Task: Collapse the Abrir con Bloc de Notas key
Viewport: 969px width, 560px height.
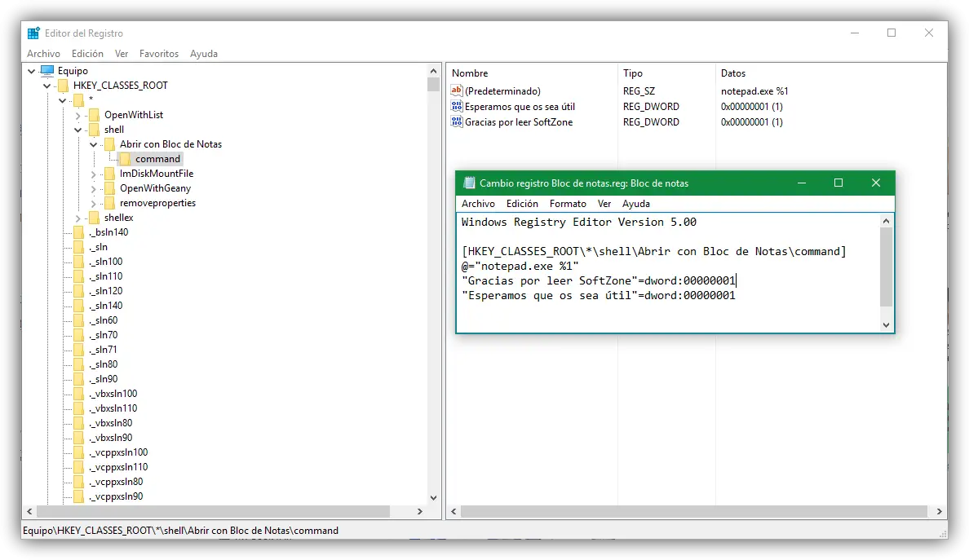Action: tap(93, 144)
